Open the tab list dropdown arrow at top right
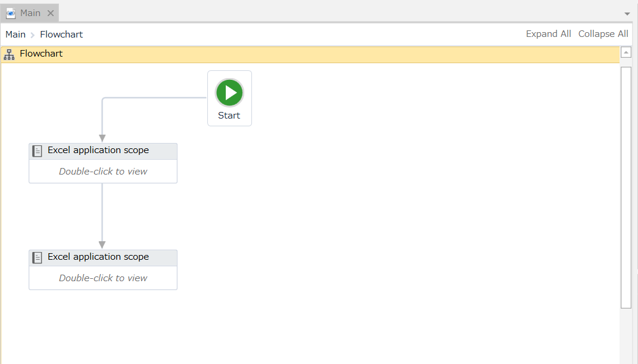 pos(627,14)
